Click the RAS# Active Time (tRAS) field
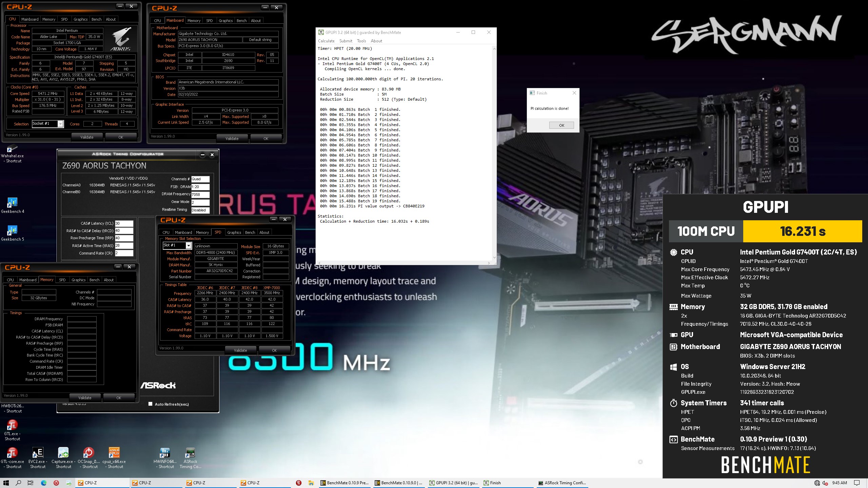 click(124, 245)
